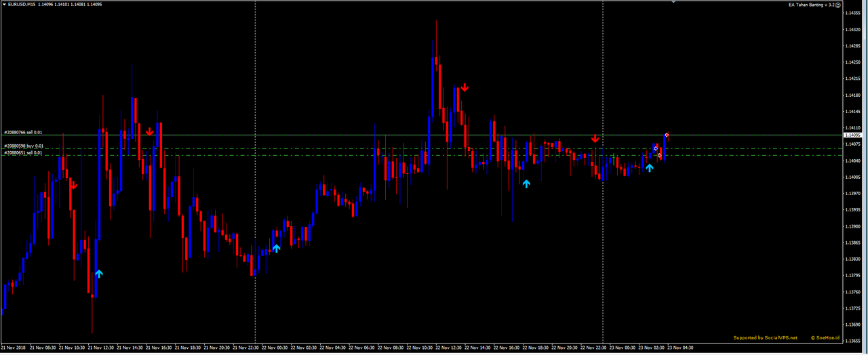868x355 pixels.
Task: Select the #20880766 sell 0.01 order label
Action: 23,132
